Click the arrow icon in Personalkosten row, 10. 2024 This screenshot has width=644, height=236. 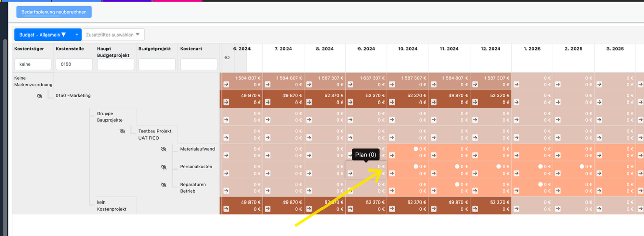[392, 174]
